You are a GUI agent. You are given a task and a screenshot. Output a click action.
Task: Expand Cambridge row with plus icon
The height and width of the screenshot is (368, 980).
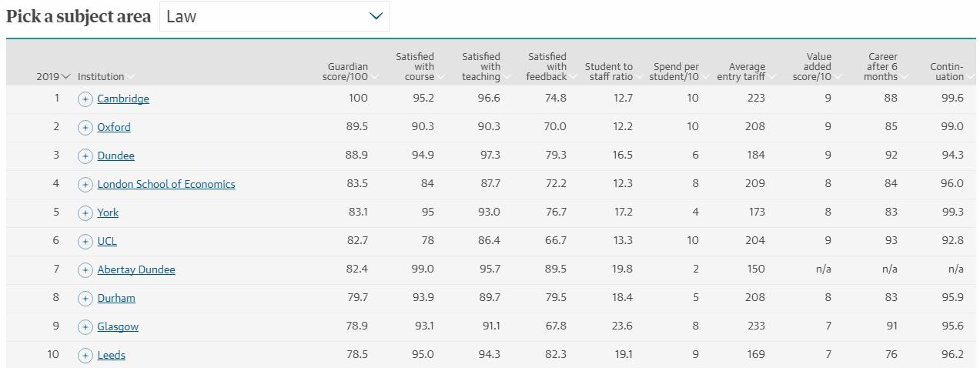pos(85,99)
